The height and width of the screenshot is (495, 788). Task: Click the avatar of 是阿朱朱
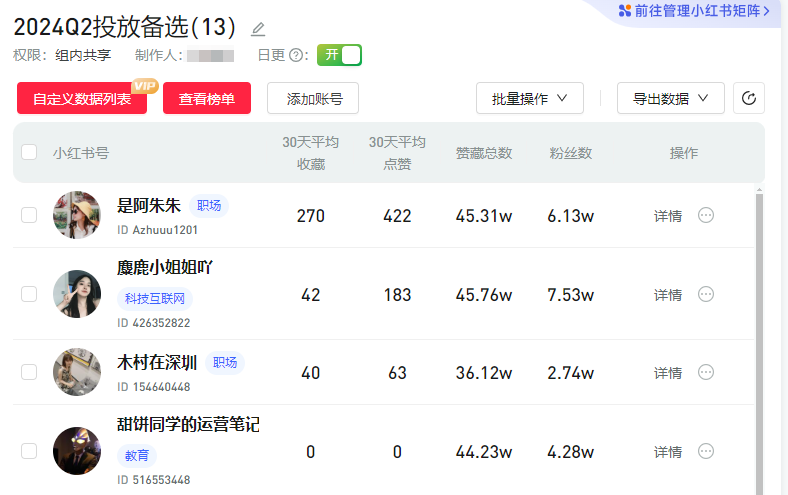77,215
